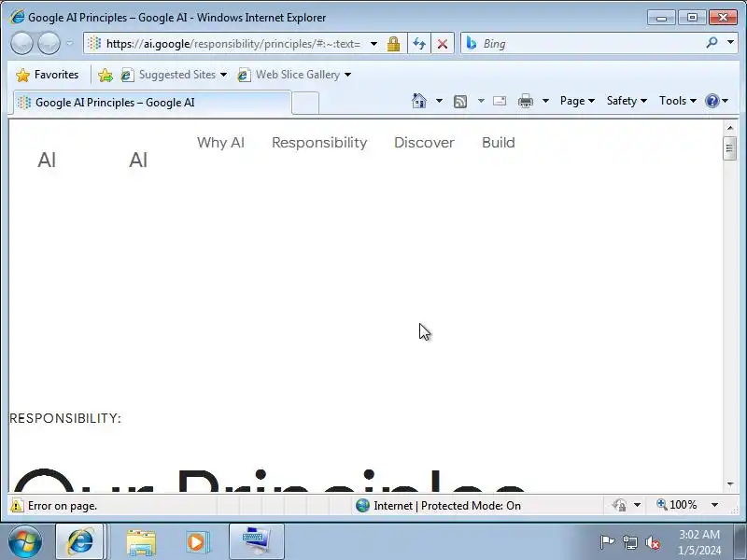Open the Why AI navigation link
The width and height of the screenshot is (747, 560).
(x=220, y=143)
